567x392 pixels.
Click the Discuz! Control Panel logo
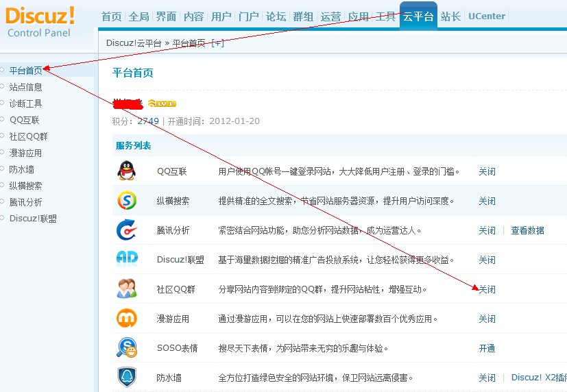point(40,22)
